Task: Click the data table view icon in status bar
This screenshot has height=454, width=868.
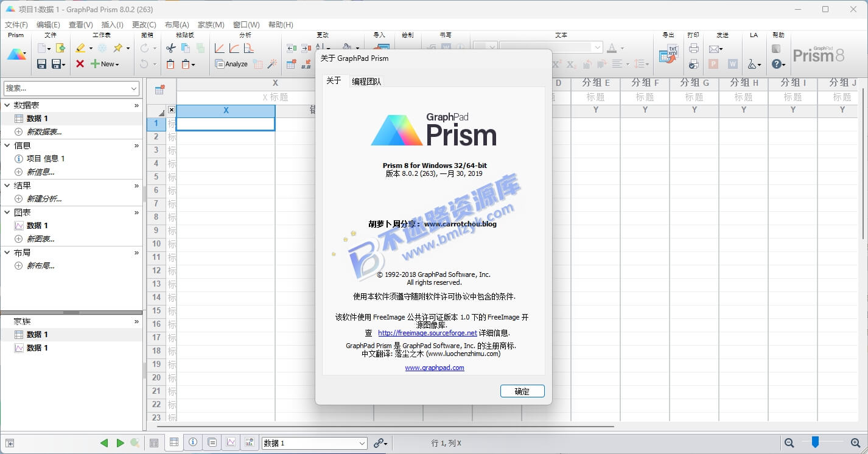Action: (x=174, y=442)
